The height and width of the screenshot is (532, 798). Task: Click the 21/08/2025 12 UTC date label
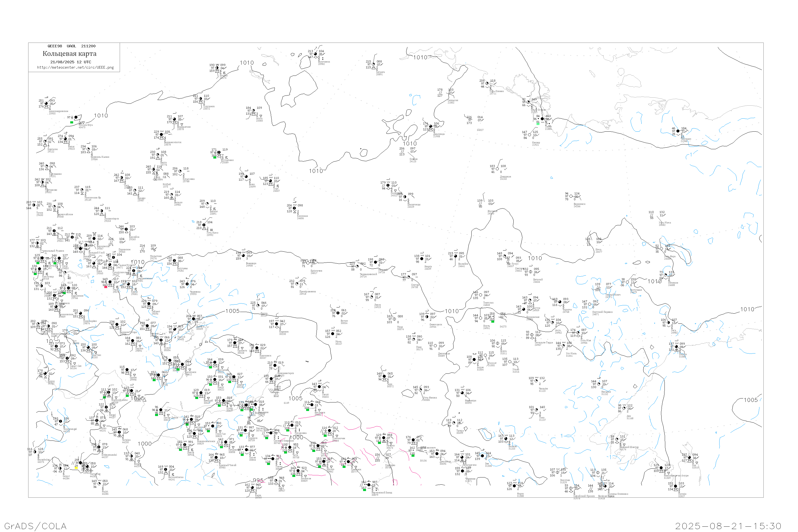70,62
